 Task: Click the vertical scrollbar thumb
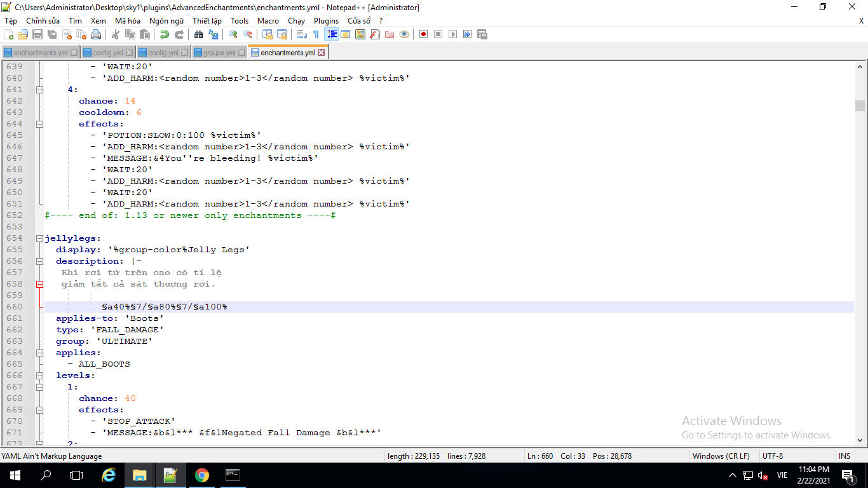[860, 105]
